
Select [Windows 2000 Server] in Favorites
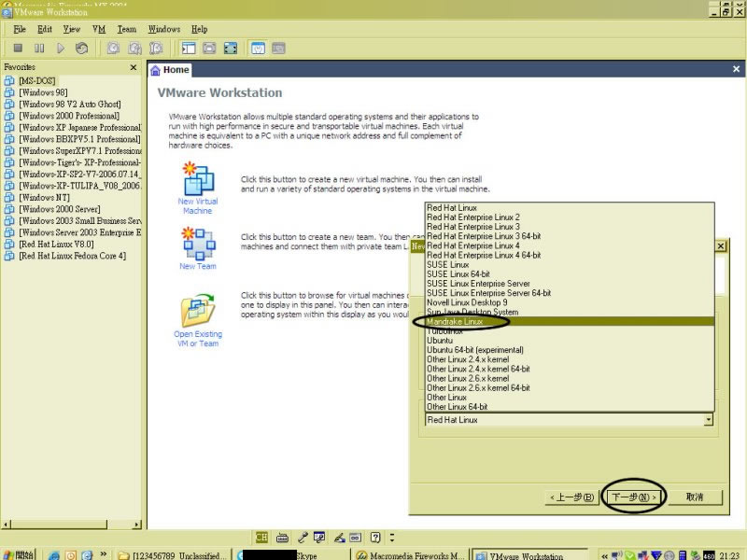60,209
